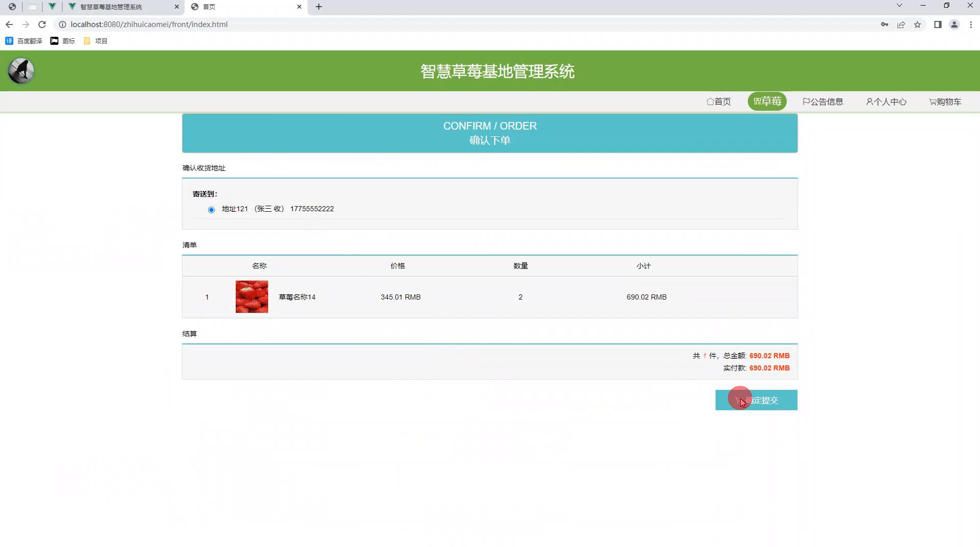Image resolution: width=980 pixels, height=547 pixels.
Task: Click 清单 section label
Action: [x=189, y=245]
